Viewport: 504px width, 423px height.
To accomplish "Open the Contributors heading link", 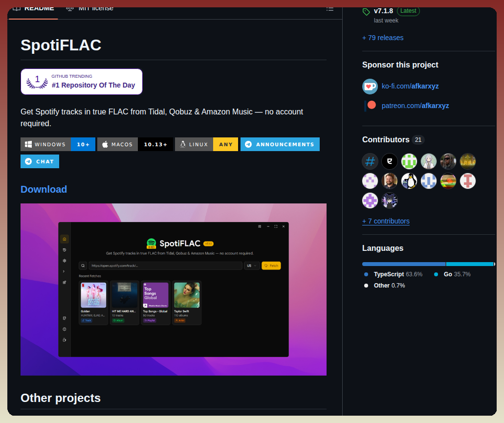I will pos(386,139).
